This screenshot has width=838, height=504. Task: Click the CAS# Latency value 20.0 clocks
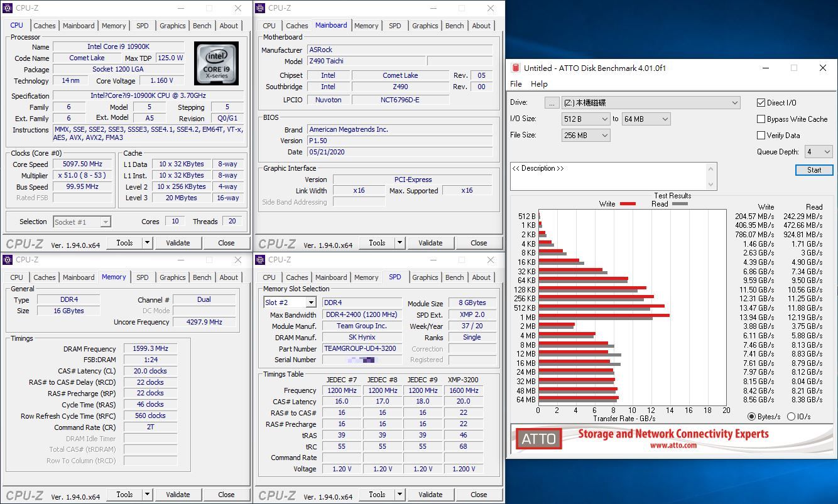click(150, 371)
